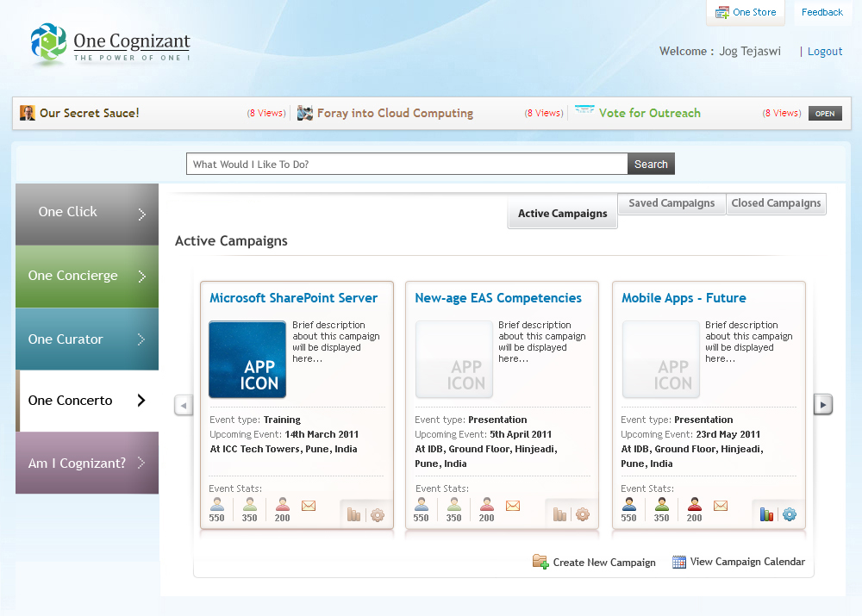Open settings gear on Mobile Apps card
Image resolution: width=862 pixels, height=616 pixels.
[x=789, y=514]
